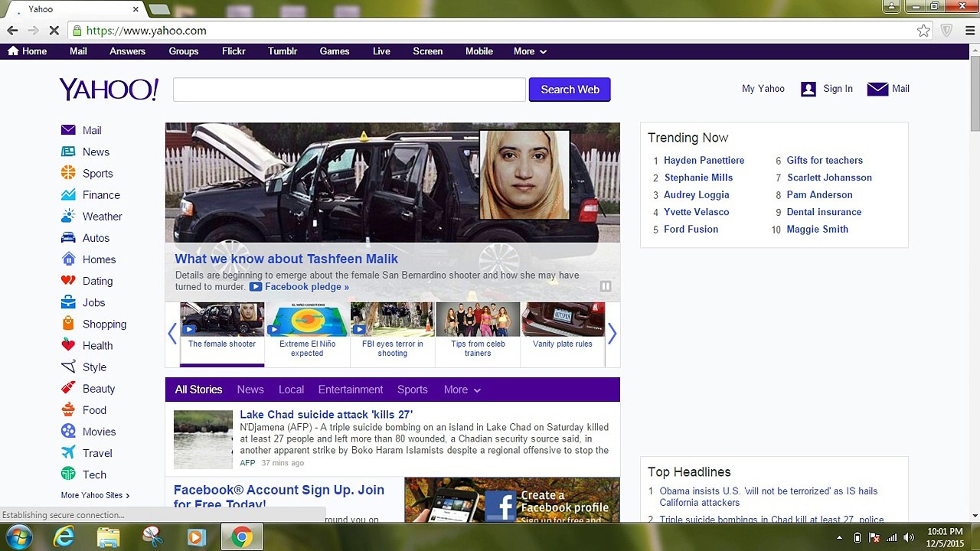Switch to the Entertainment stories tab
The width and height of the screenshot is (980, 551).
tap(351, 390)
